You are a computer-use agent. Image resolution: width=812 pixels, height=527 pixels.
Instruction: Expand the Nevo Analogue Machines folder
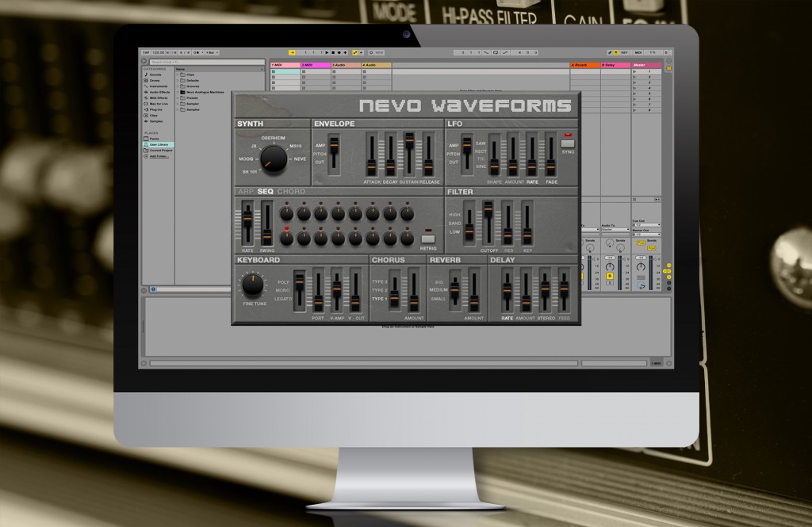pyautogui.click(x=206, y=92)
